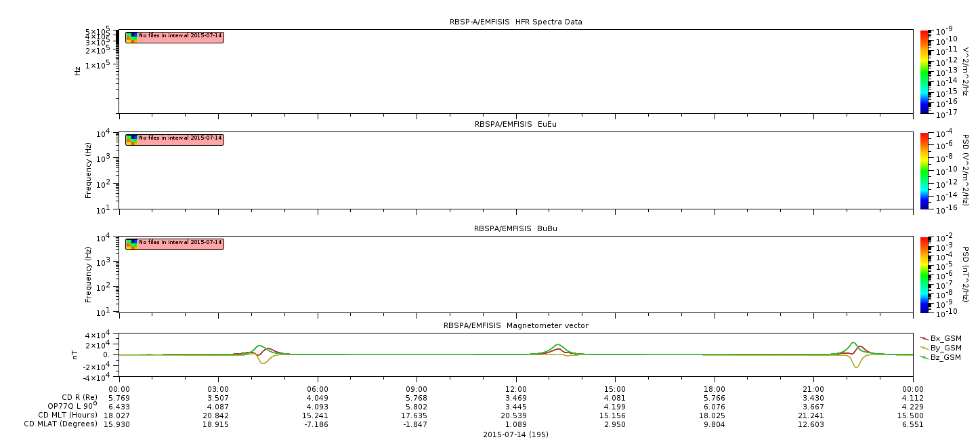980x446 pixels.
Task: Click the color icon in HFR Spectra warning
Action: pos(132,37)
